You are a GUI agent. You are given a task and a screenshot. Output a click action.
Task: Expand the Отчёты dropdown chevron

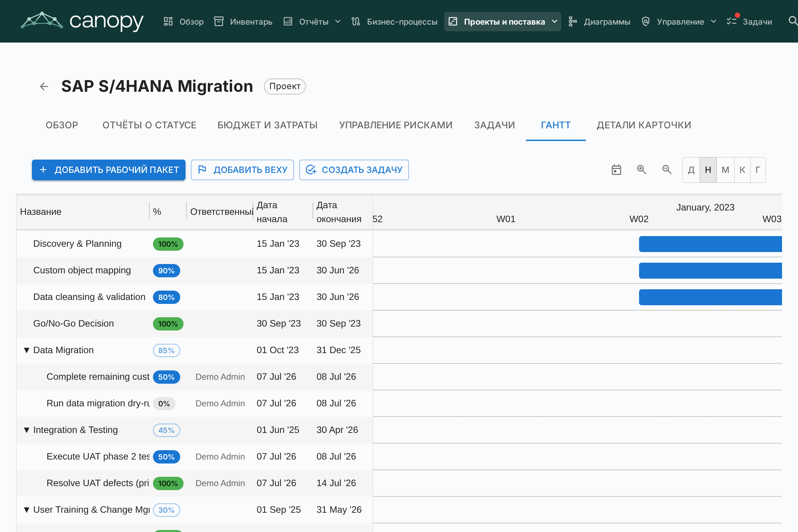(338, 21)
